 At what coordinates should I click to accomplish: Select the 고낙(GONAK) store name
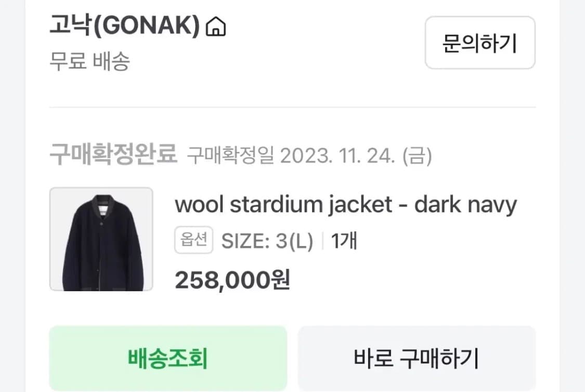(x=125, y=26)
